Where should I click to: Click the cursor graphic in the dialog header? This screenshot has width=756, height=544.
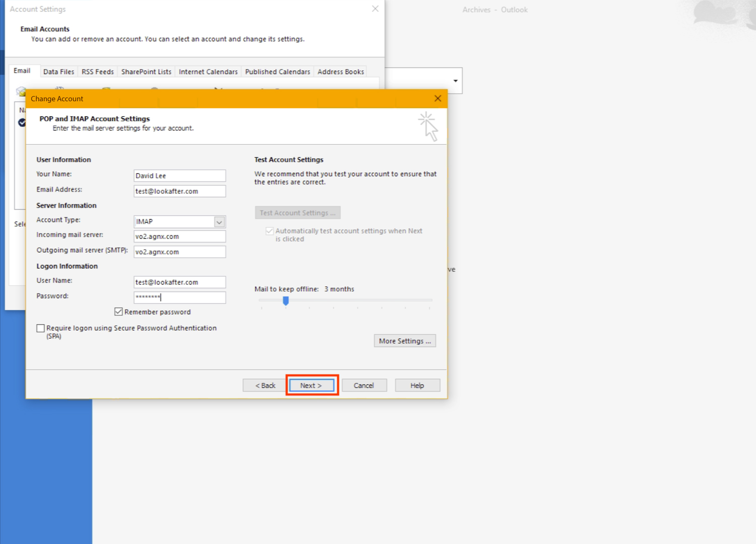[x=428, y=126]
